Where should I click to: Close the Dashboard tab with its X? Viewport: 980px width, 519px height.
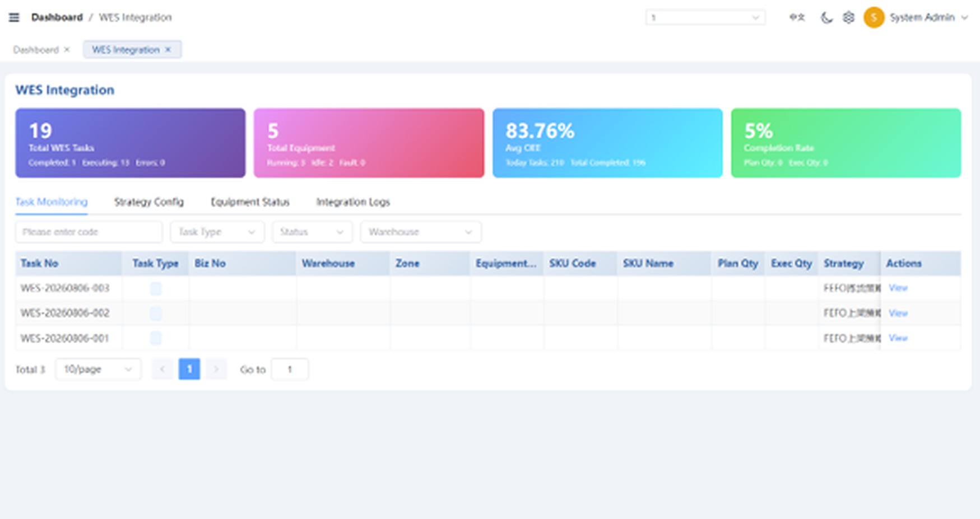click(67, 49)
